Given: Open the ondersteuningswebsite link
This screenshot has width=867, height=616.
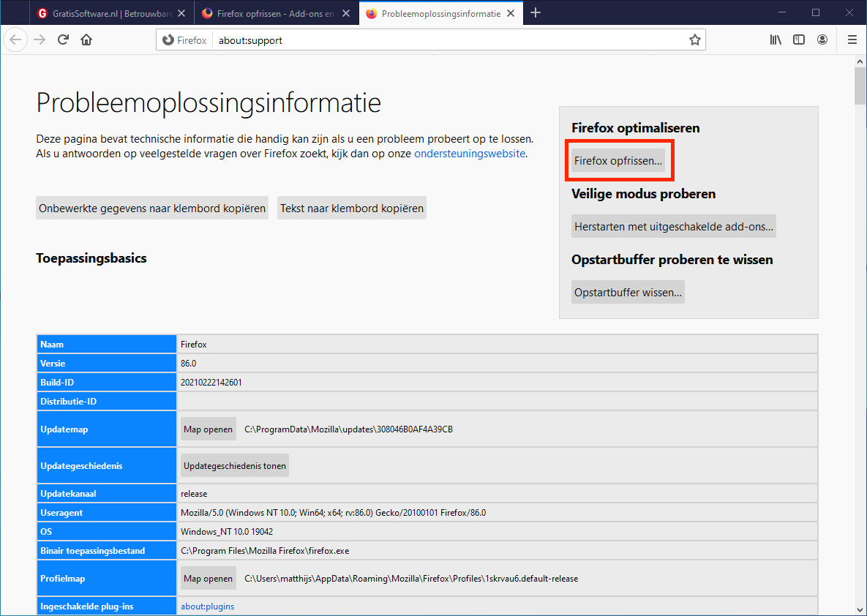Looking at the screenshot, I should click(x=469, y=154).
